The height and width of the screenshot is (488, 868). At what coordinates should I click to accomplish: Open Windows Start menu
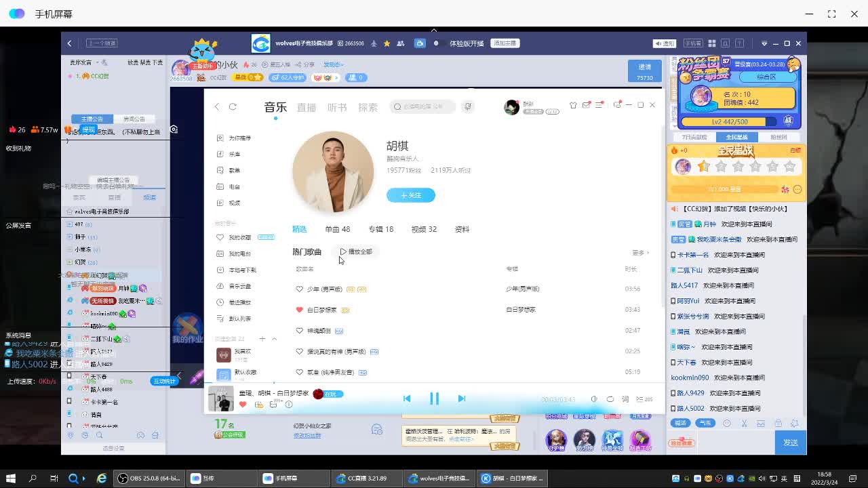11,479
